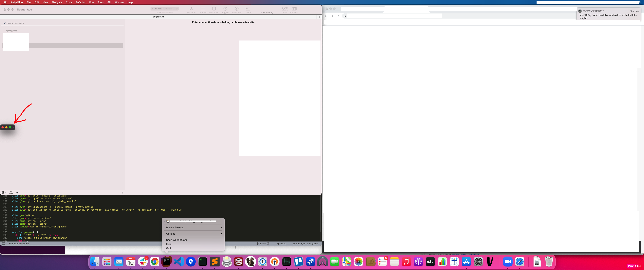Click the master git branch indicator
644x270 pixels.
pos(263,243)
